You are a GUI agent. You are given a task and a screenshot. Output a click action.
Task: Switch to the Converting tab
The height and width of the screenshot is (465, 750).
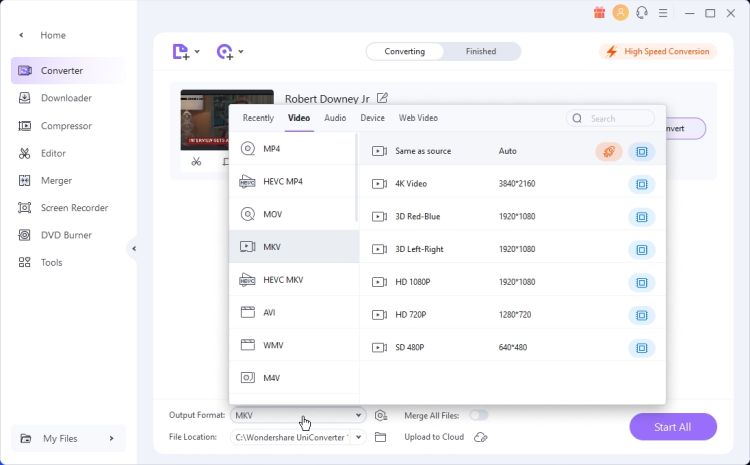pos(405,52)
